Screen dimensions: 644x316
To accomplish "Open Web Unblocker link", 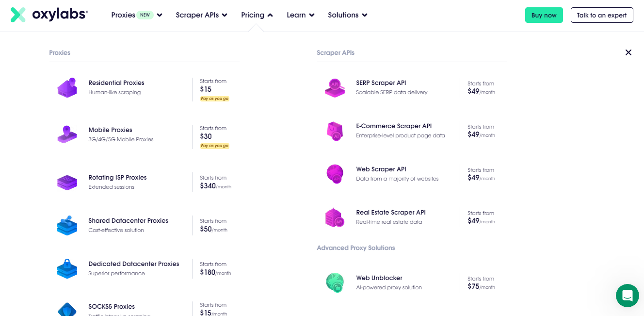I will pos(379,278).
